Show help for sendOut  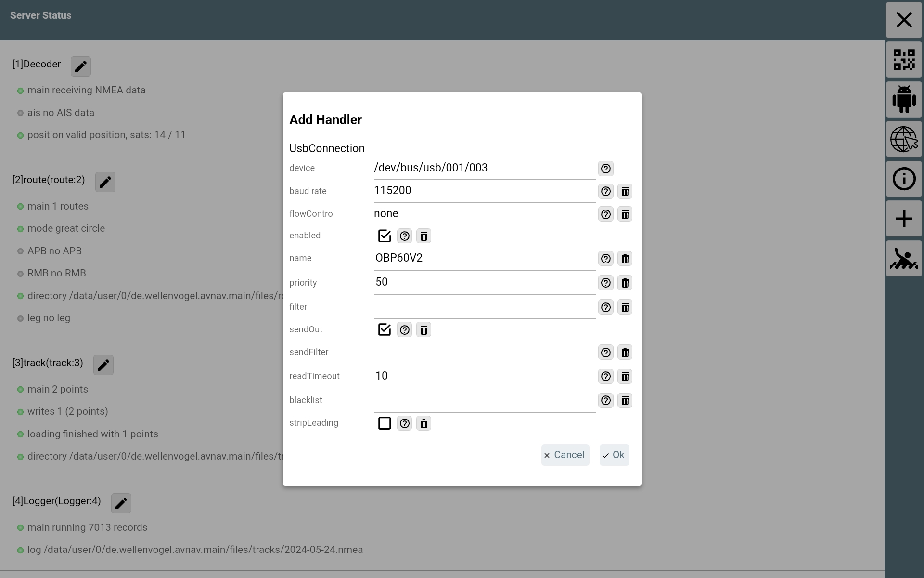tap(404, 329)
